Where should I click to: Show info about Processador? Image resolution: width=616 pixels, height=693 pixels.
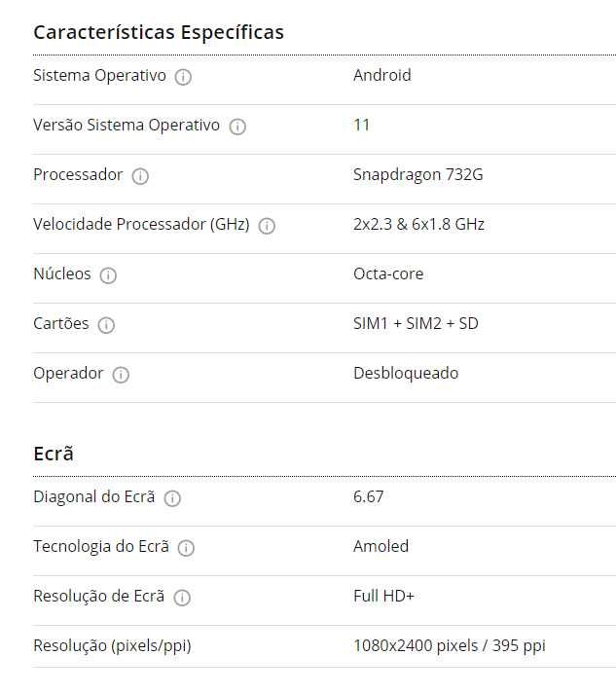click(x=140, y=176)
